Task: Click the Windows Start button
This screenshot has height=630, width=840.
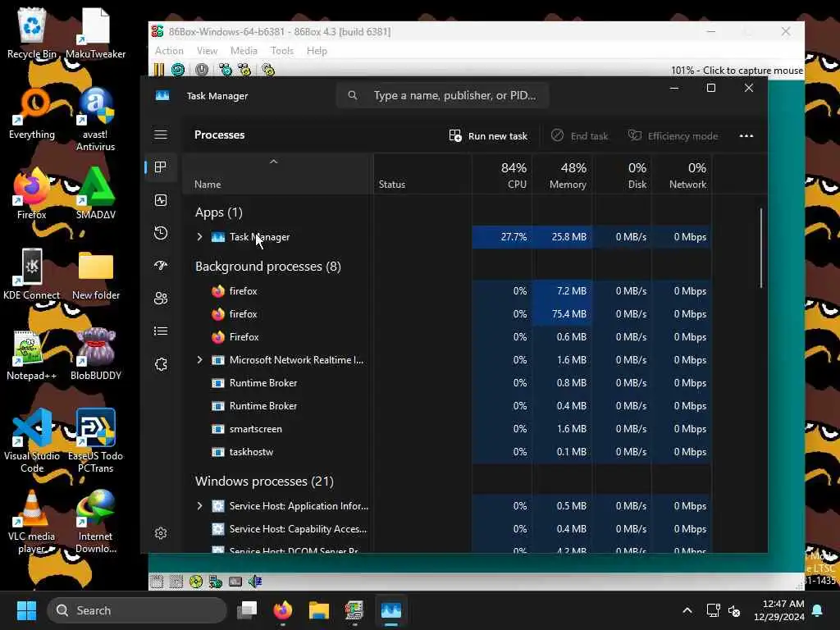Action: tap(26, 610)
